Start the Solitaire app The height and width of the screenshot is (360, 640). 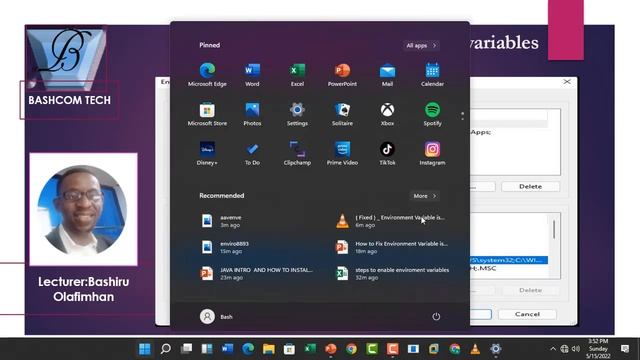(x=342, y=114)
